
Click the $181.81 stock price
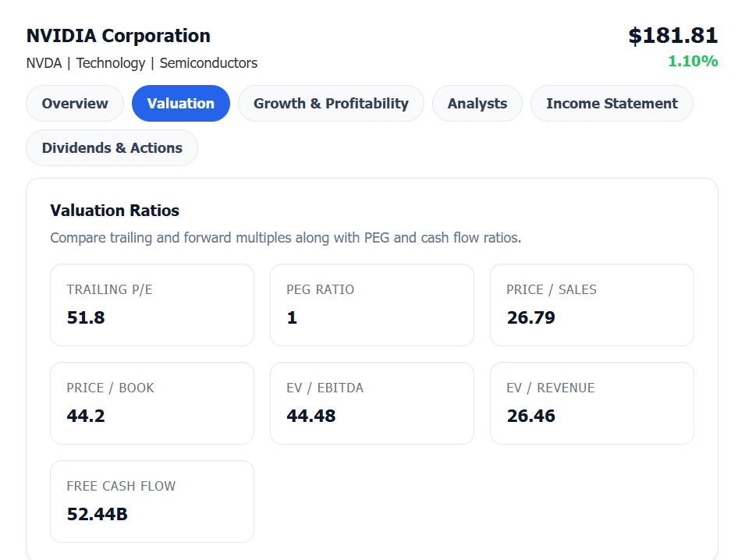point(672,36)
